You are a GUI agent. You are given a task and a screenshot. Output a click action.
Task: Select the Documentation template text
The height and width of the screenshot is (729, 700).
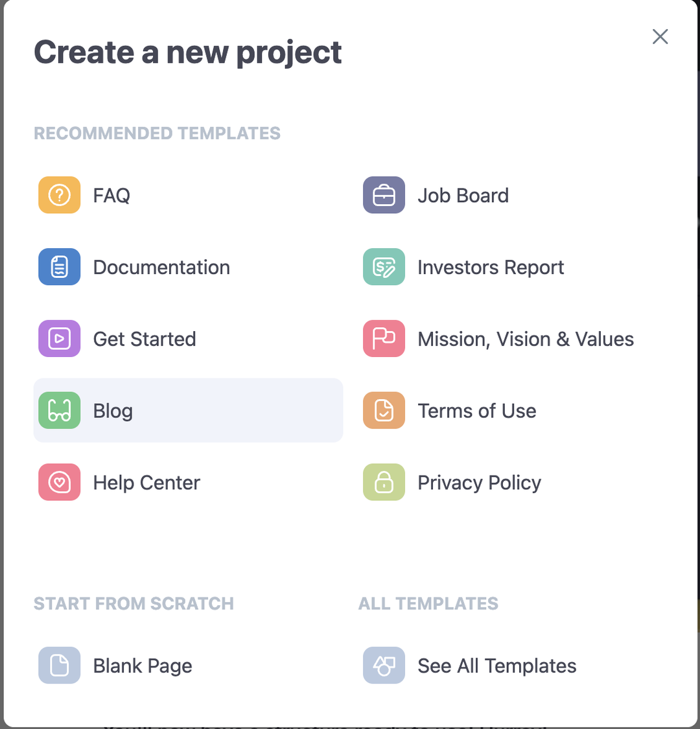[x=161, y=268]
